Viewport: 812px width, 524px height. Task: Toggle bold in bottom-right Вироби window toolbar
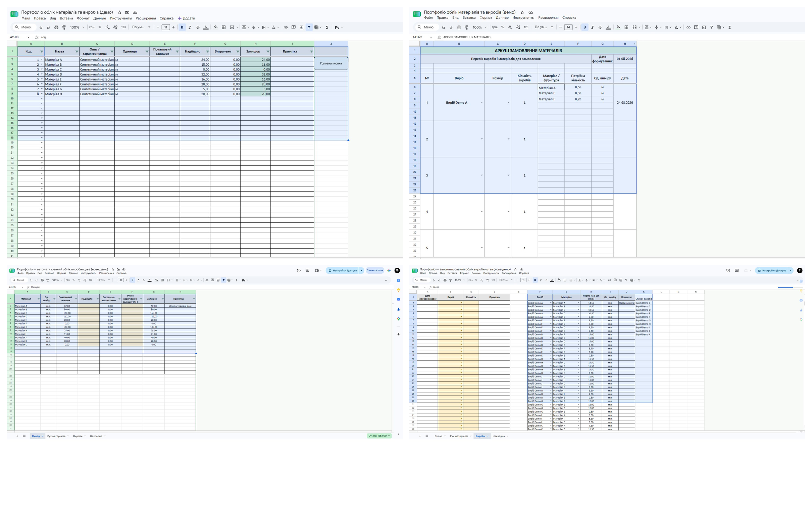click(535, 280)
